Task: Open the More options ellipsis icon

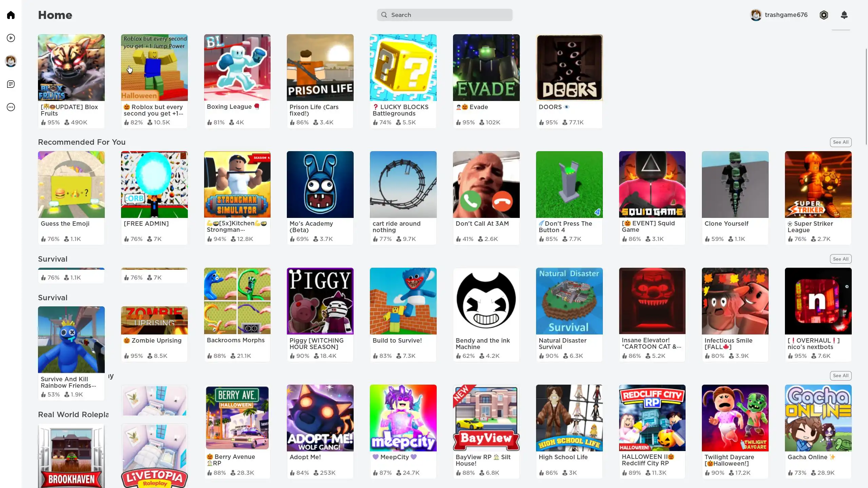Action: (x=11, y=107)
